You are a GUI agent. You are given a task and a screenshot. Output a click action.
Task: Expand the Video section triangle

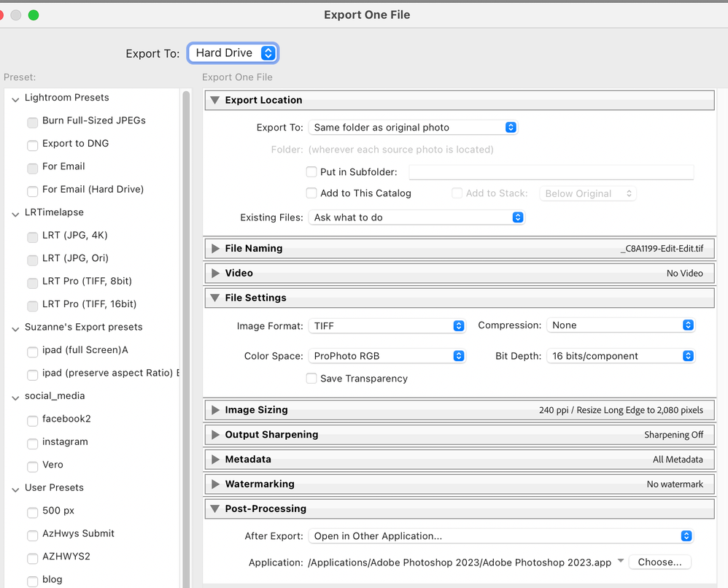[x=215, y=274]
